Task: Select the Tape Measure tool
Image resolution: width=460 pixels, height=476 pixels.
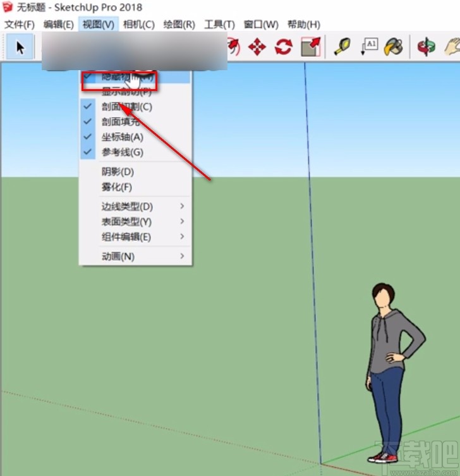Action: (x=342, y=47)
